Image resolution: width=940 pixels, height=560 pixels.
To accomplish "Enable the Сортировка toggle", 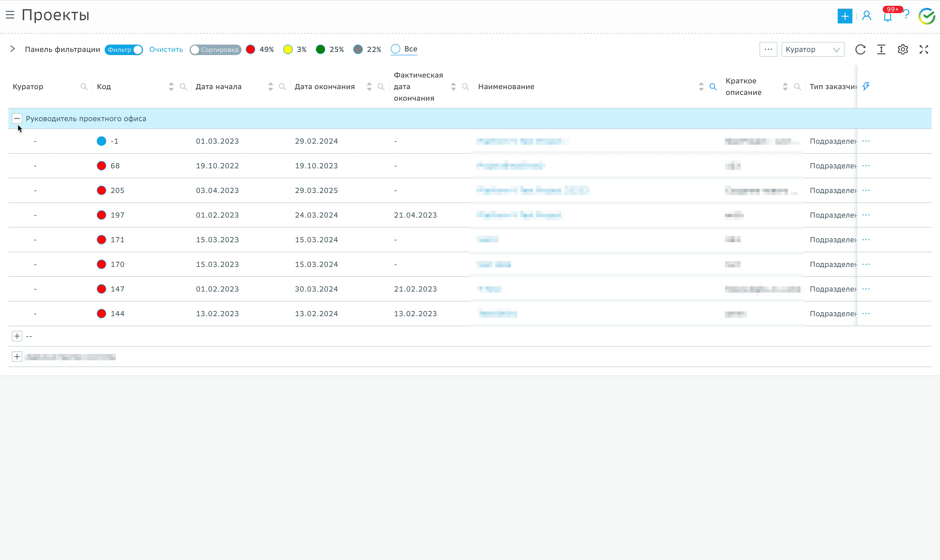I will (x=215, y=50).
